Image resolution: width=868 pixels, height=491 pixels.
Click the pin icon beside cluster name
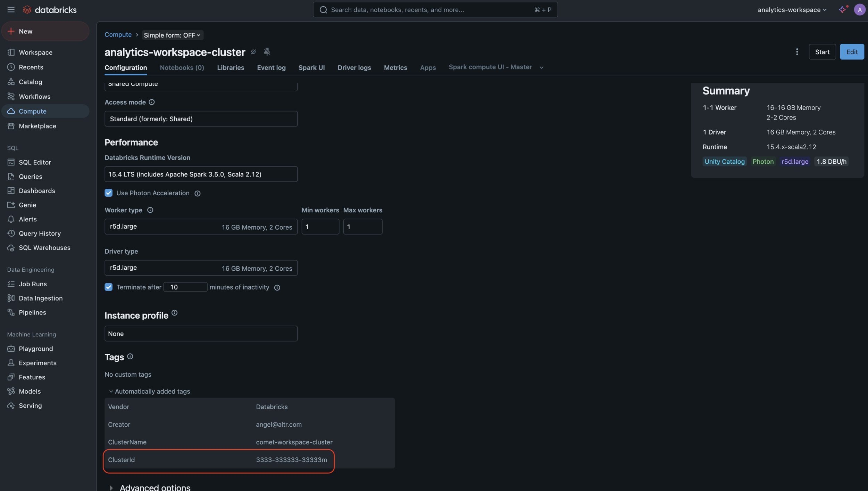(x=267, y=52)
